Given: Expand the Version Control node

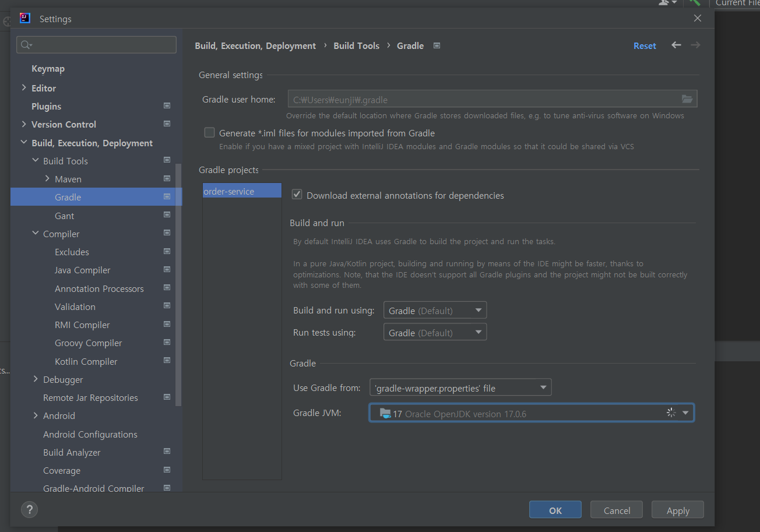Looking at the screenshot, I should 24,124.
